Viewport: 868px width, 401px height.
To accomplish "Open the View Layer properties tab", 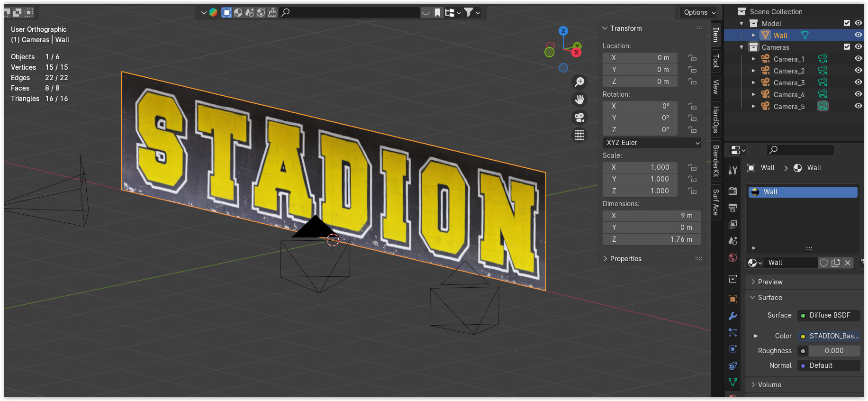I will coord(733,224).
